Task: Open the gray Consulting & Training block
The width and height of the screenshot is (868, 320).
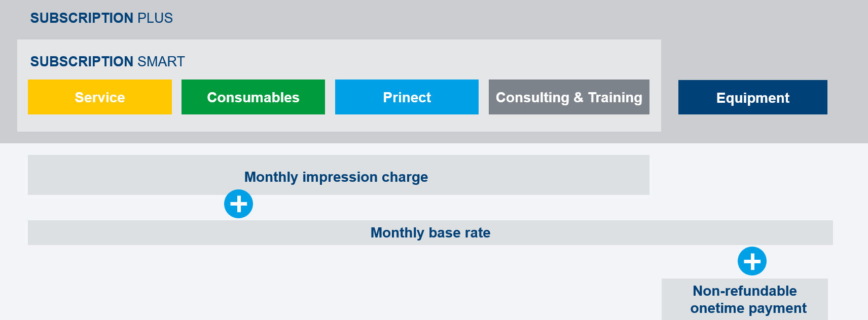Action: [x=569, y=97]
